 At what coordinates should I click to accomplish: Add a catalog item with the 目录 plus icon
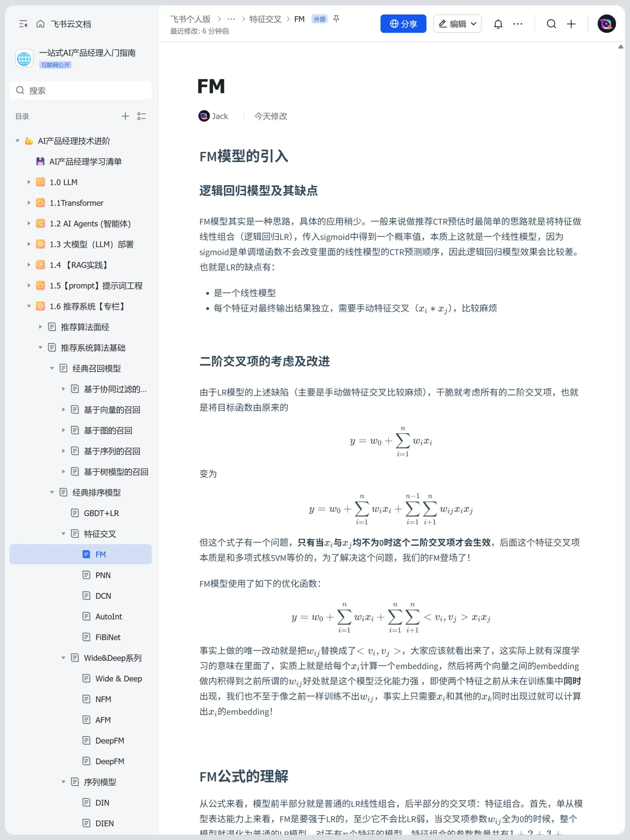pyautogui.click(x=125, y=116)
